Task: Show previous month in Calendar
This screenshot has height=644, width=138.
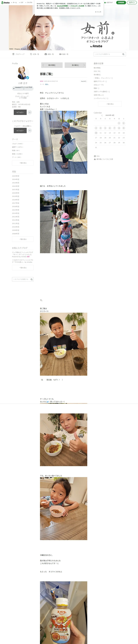Action: [102, 115]
